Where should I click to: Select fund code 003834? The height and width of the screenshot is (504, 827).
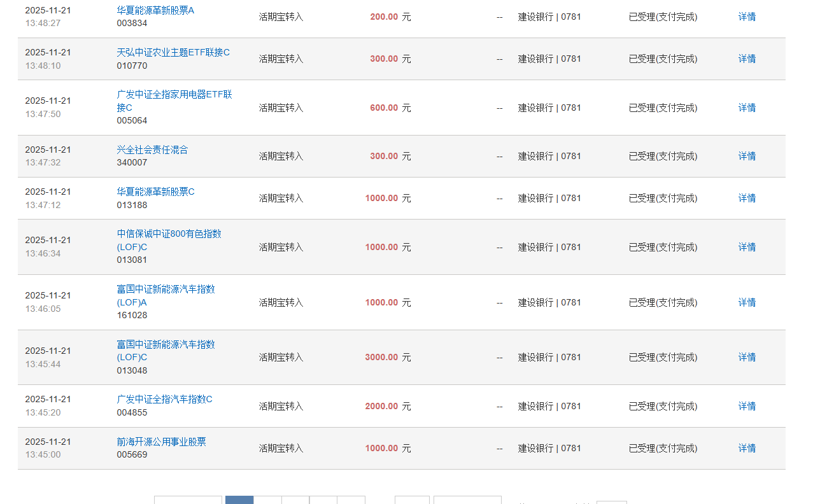132,24
